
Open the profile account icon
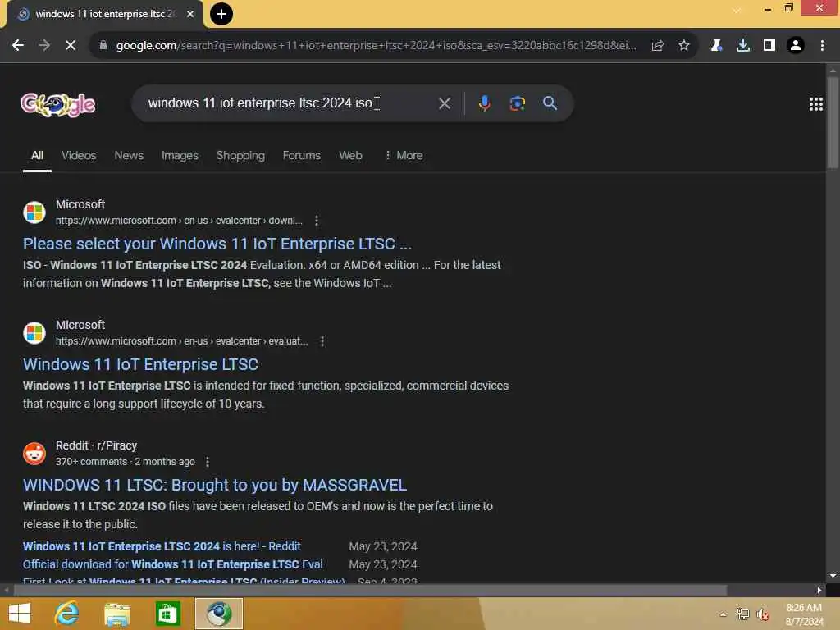[796, 46]
